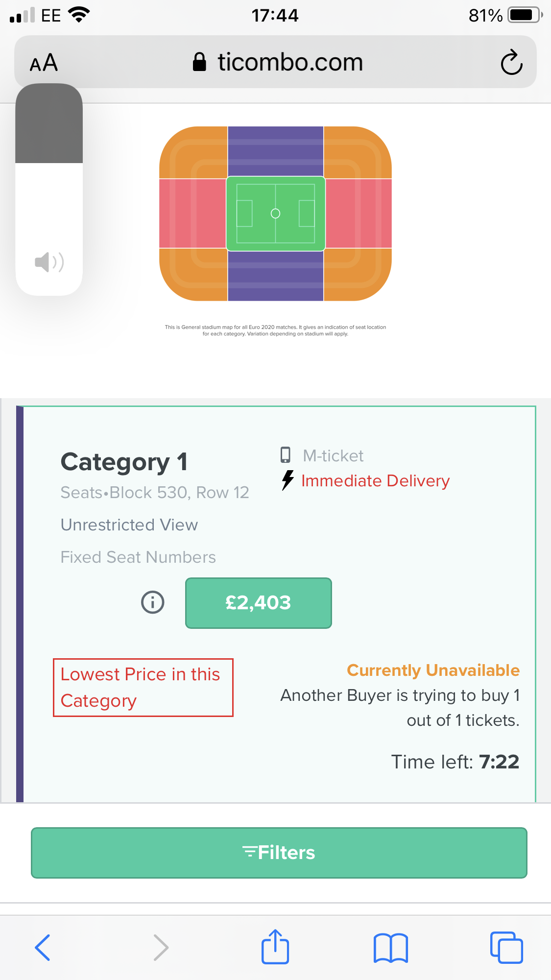The height and width of the screenshot is (980, 551).
Task: Open the AA text size menu
Action: (44, 63)
